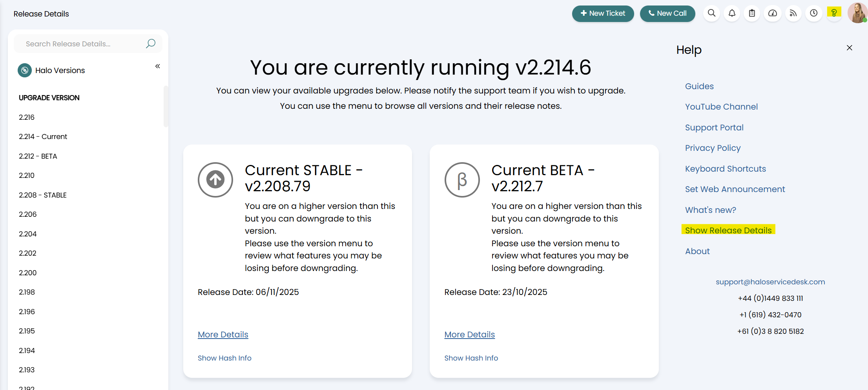
Task: Open More Details for Current STABLE
Action: (x=223, y=335)
